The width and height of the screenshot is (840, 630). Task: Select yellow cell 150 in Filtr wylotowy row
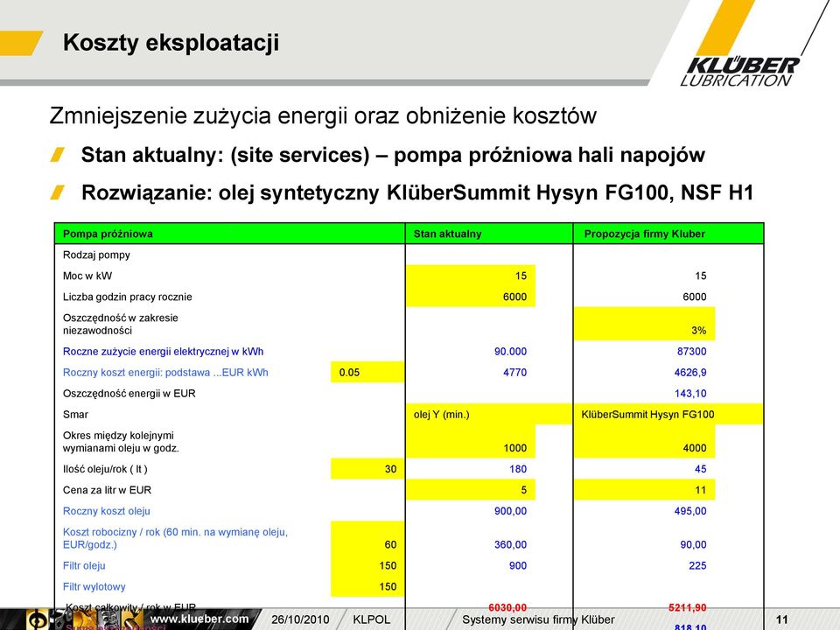pos(367,586)
